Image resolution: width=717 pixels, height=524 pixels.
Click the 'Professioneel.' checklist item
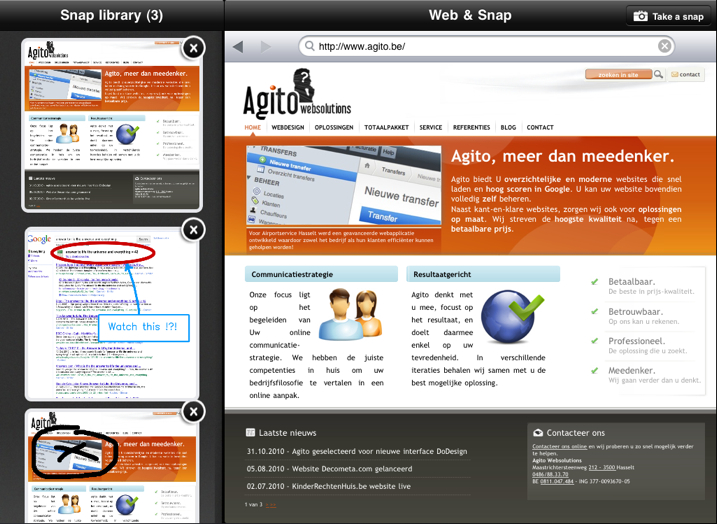click(x=637, y=341)
